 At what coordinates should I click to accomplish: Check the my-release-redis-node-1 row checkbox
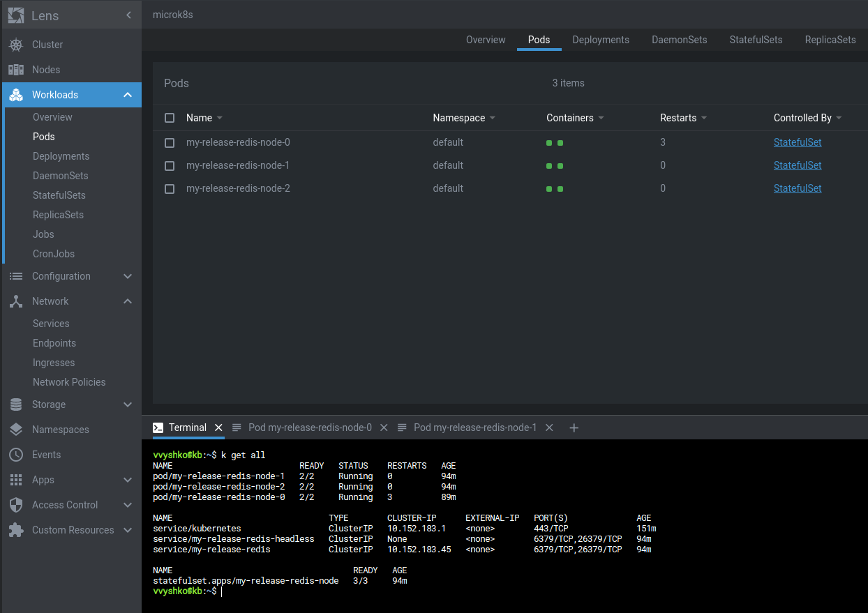tap(170, 166)
